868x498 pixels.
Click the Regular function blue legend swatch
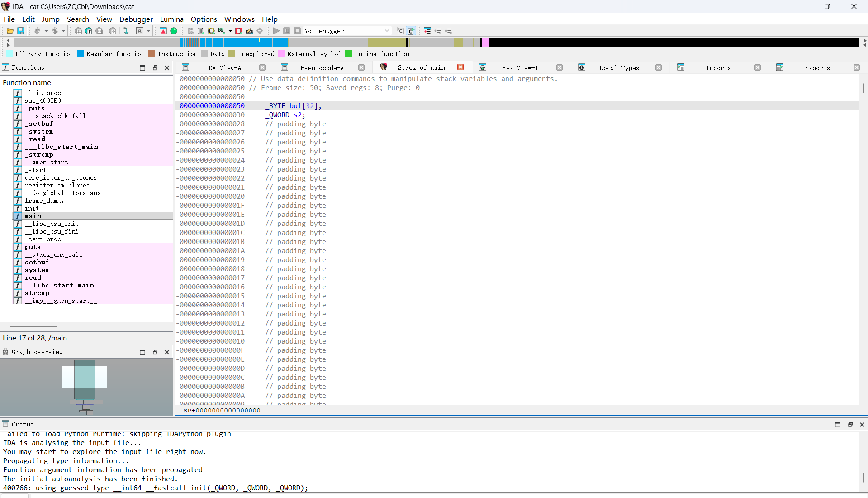[x=80, y=54]
